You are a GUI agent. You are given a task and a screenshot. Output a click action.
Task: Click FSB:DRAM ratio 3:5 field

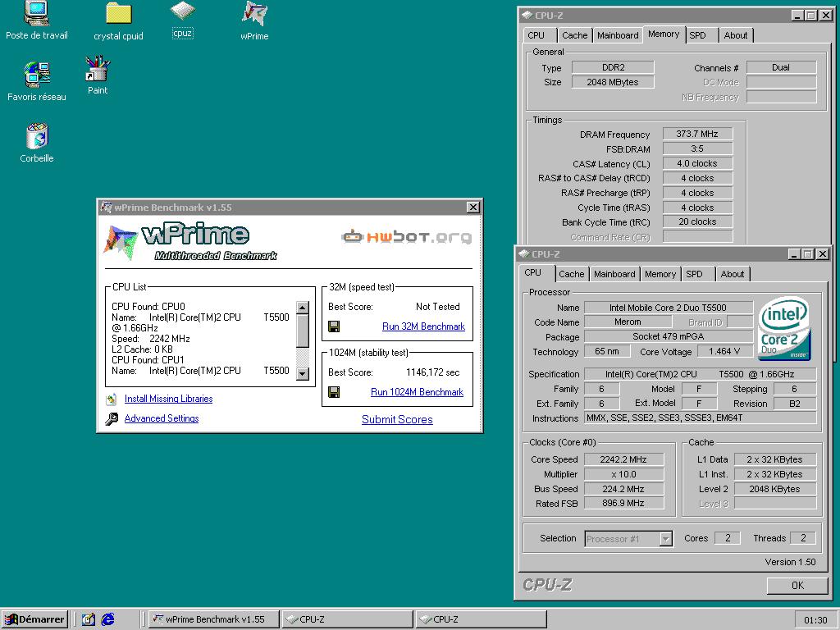point(697,149)
